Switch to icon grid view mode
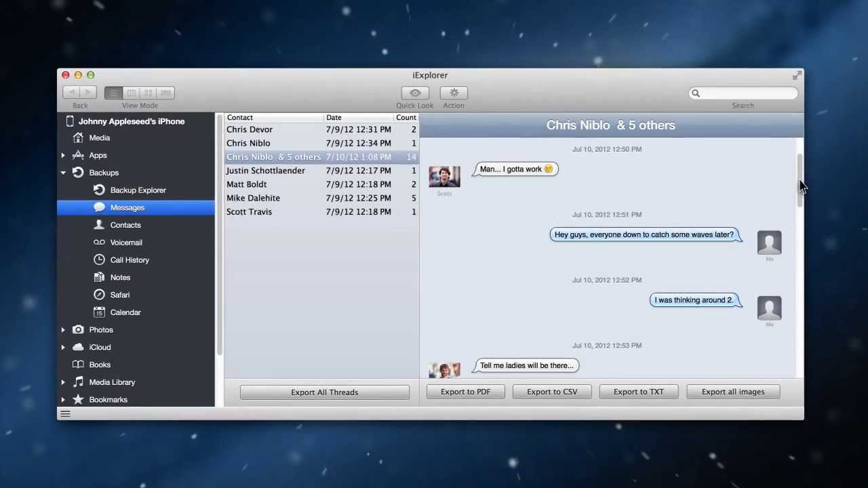Screen dimensions: 868x488 coord(149,93)
